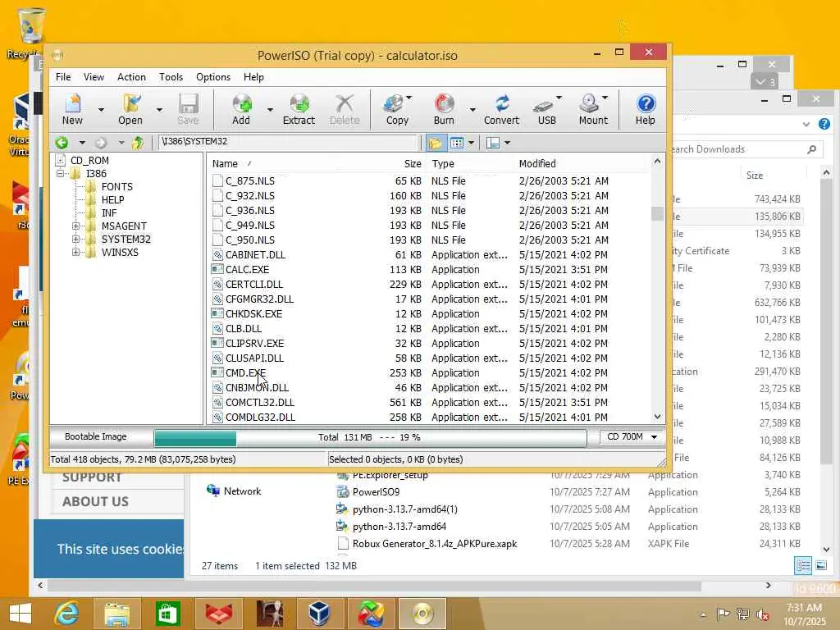Click the Mount toolbar icon

coord(593,109)
